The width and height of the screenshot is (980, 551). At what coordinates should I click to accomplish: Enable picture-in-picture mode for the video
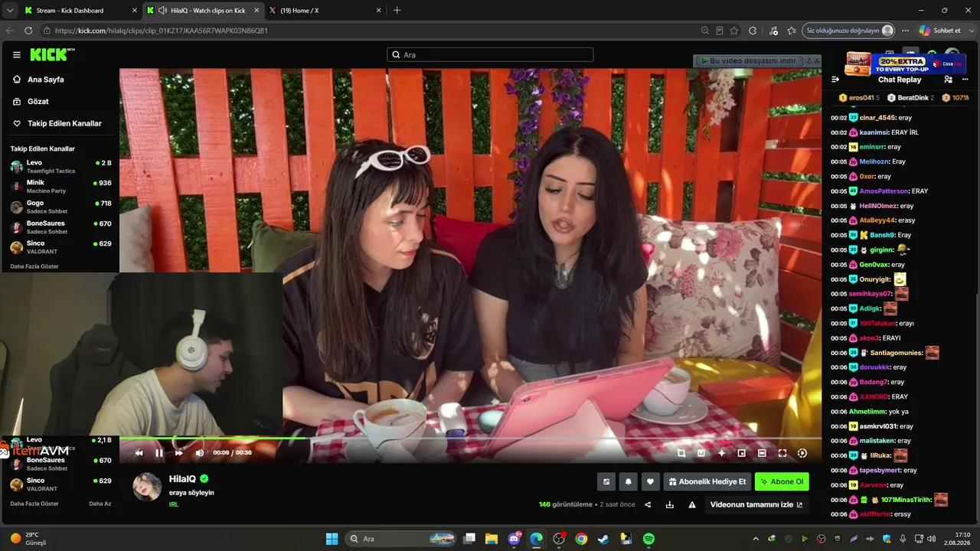pos(741,453)
